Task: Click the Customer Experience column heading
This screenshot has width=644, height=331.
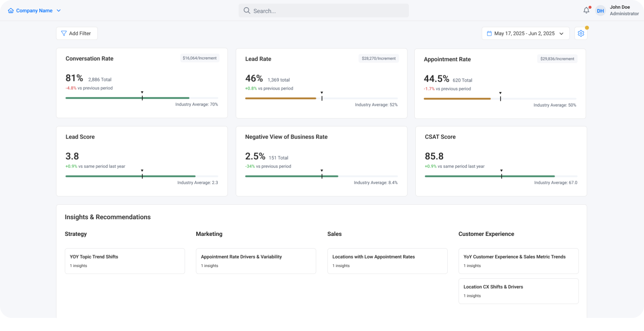Action: tap(486, 234)
